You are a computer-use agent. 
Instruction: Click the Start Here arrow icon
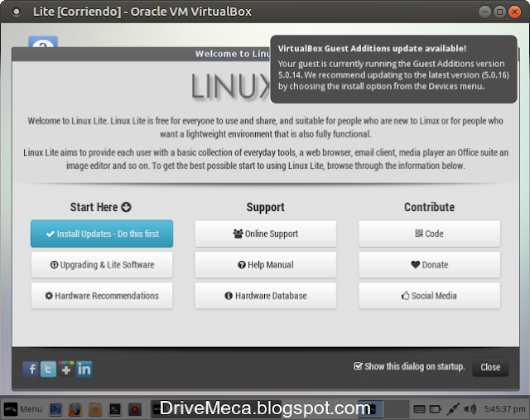[x=126, y=207]
